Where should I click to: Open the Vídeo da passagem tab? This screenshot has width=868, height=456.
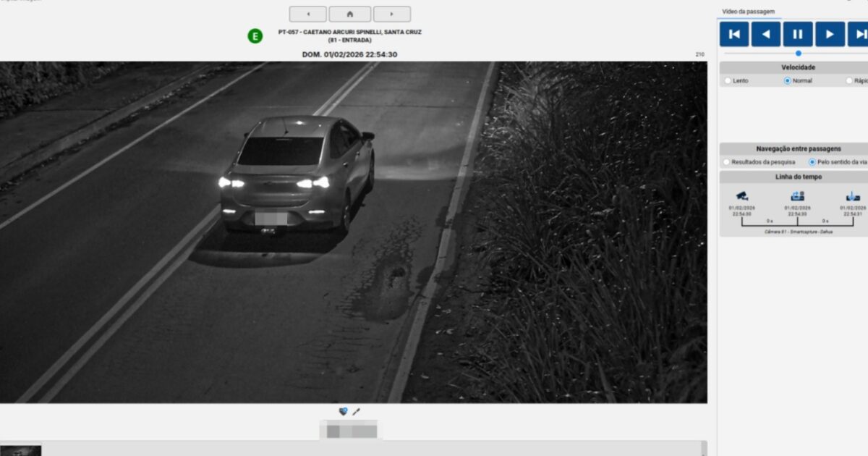point(748,12)
